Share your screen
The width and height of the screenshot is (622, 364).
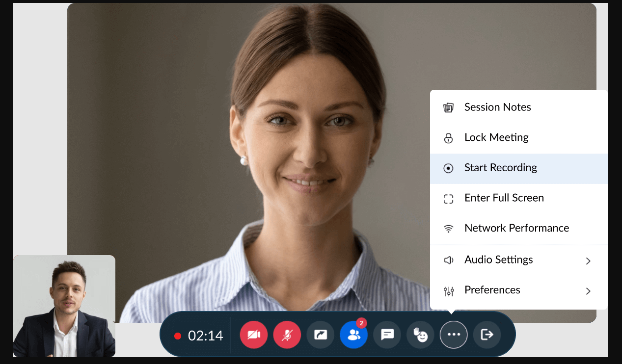click(x=320, y=334)
